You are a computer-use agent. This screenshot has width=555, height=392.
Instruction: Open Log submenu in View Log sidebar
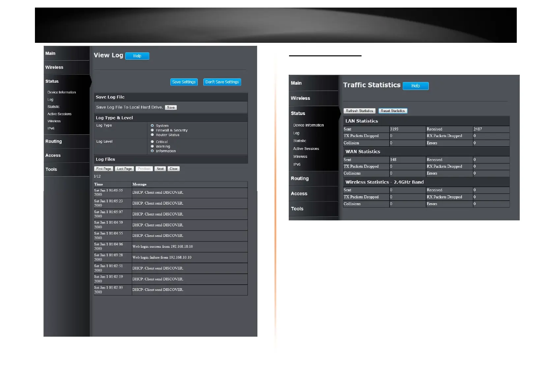pyautogui.click(x=50, y=99)
